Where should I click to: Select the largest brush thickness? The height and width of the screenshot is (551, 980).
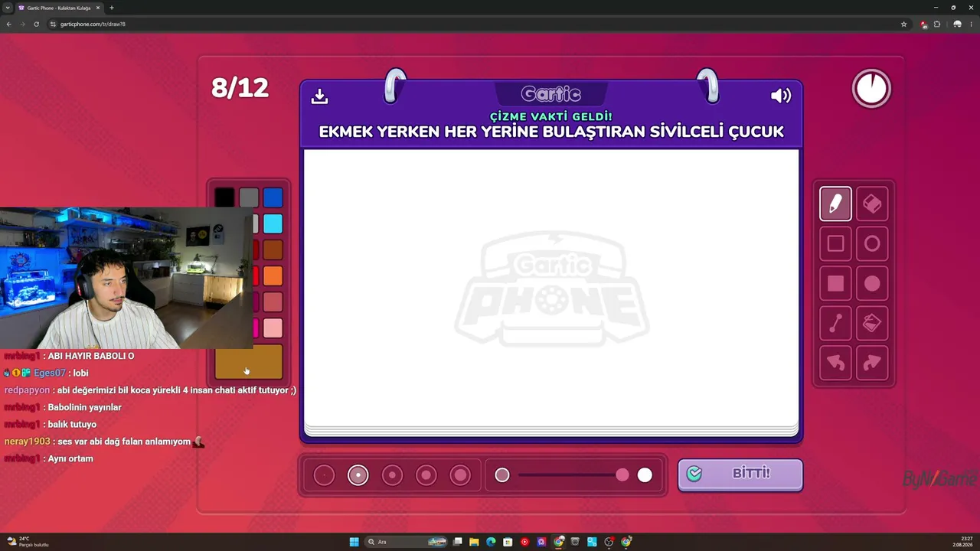460,475
